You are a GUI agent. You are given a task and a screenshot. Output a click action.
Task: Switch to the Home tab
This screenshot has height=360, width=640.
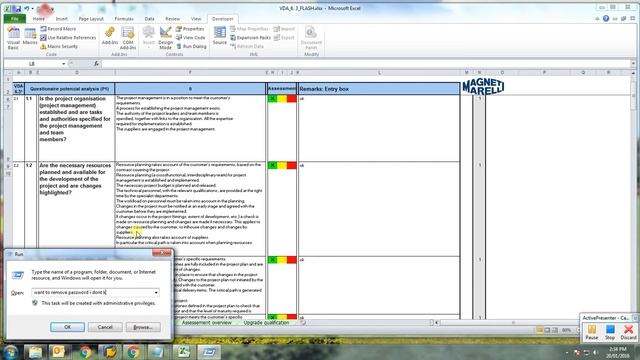point(39,19)
